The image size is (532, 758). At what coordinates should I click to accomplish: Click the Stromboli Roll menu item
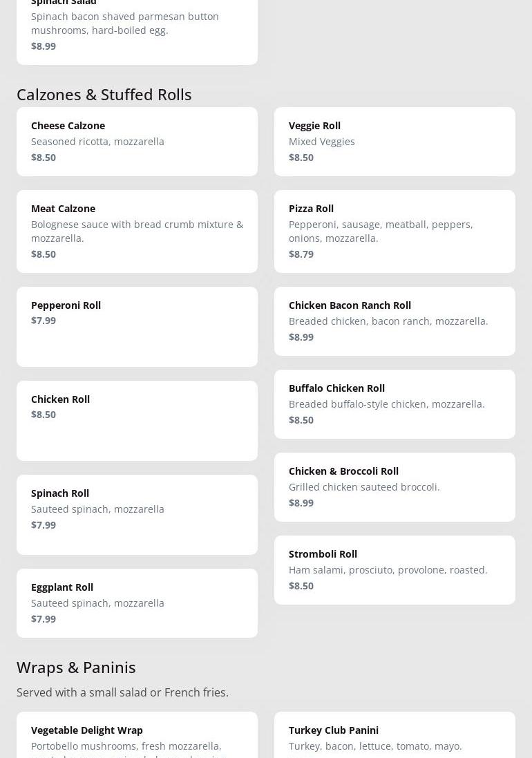coord(395,569)
